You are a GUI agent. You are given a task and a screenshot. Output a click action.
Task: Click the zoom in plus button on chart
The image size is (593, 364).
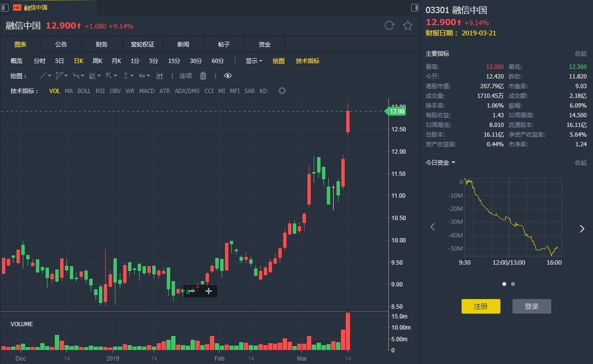click(x=208, y=291)
